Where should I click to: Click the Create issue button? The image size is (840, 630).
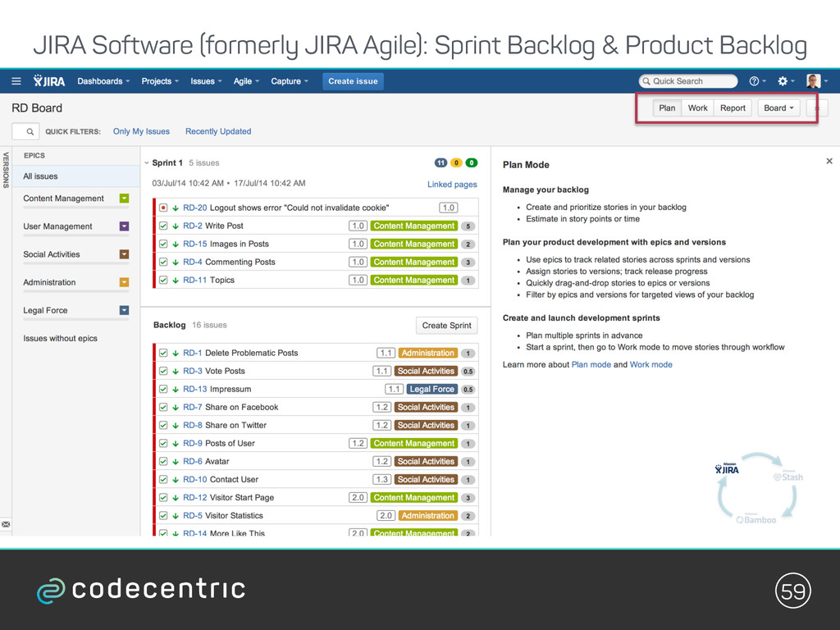click(353, 81)
